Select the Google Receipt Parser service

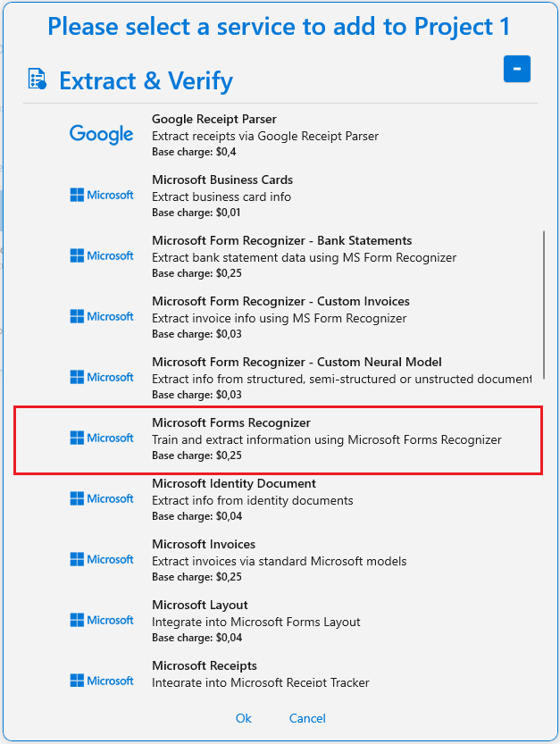coord(214,119)
